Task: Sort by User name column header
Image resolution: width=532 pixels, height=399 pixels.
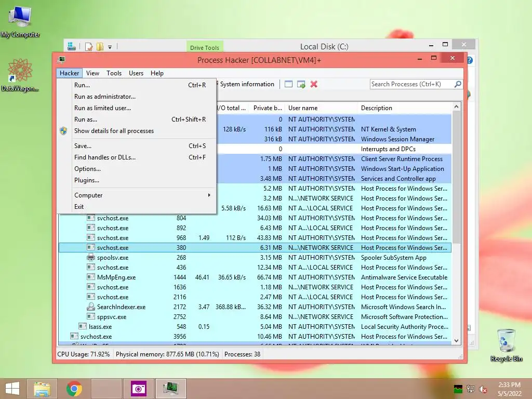Action: [321, 108]
